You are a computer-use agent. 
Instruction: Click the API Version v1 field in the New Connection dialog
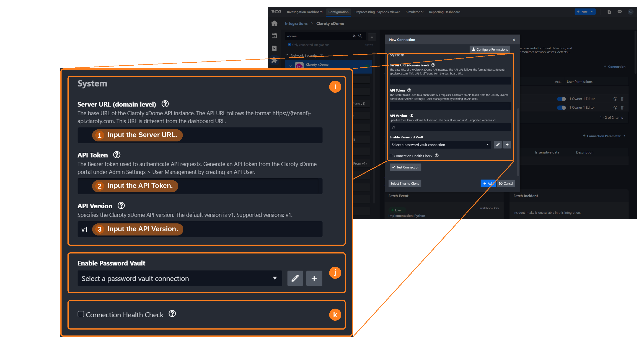tap(450, 127)
